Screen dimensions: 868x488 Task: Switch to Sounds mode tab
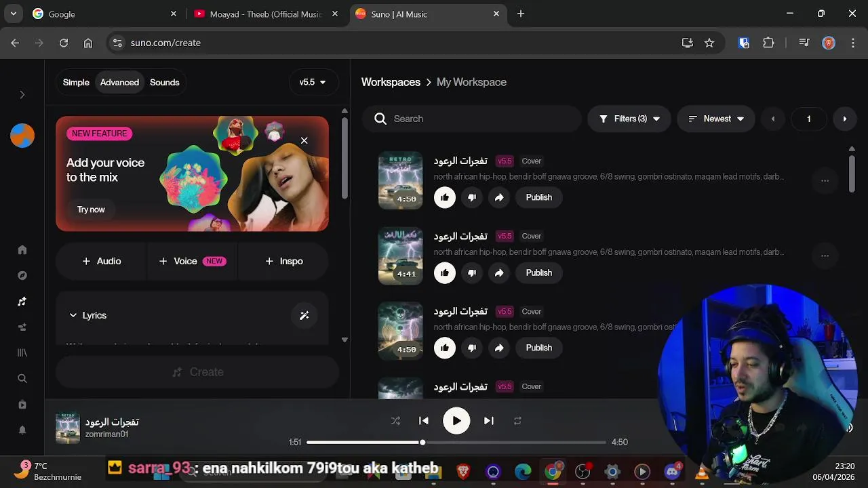[165, 82]
